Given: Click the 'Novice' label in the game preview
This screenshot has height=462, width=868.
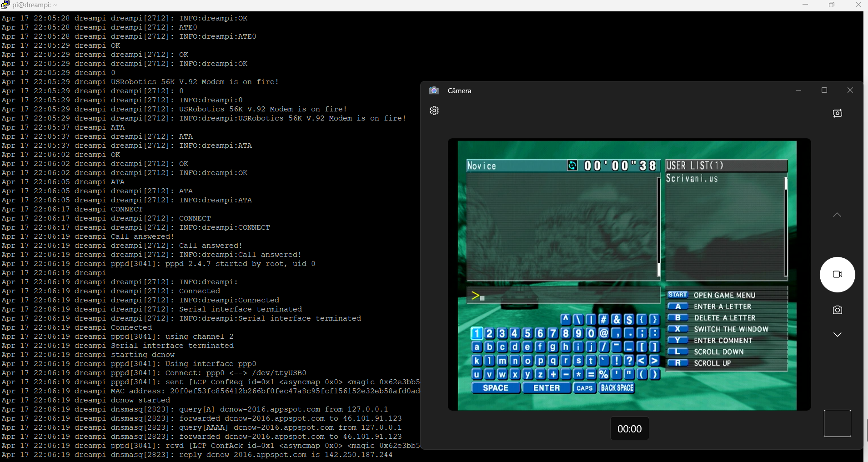Looking at the screenshot, I should tap(482, 166).
